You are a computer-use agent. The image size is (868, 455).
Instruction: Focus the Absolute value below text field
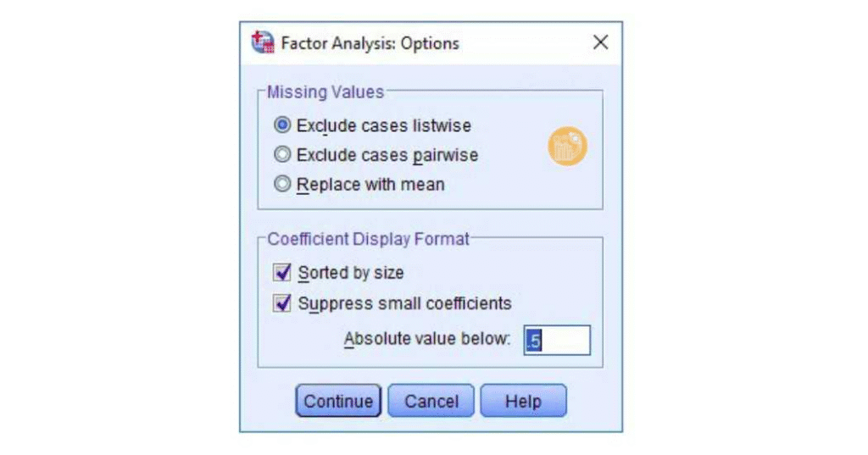click(x=557, y=340)
